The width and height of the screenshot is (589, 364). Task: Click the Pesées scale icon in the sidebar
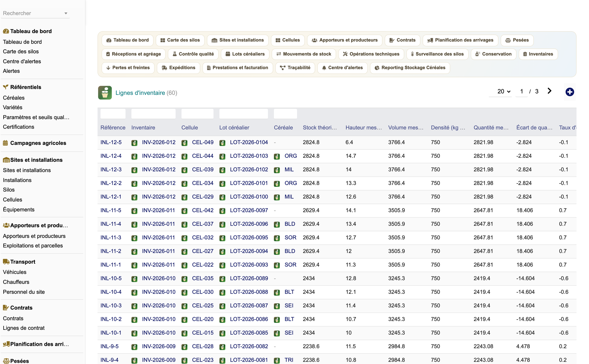6,361
